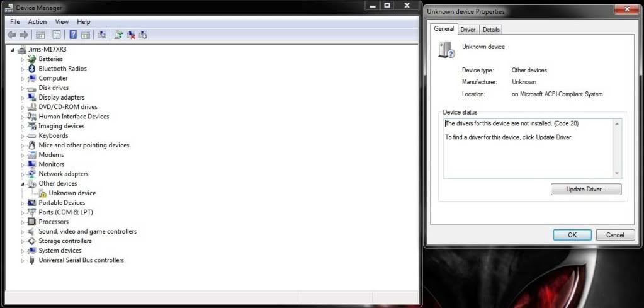Click the Network adapters icon
Screen dimensions: 644x308
pos(31,174)
